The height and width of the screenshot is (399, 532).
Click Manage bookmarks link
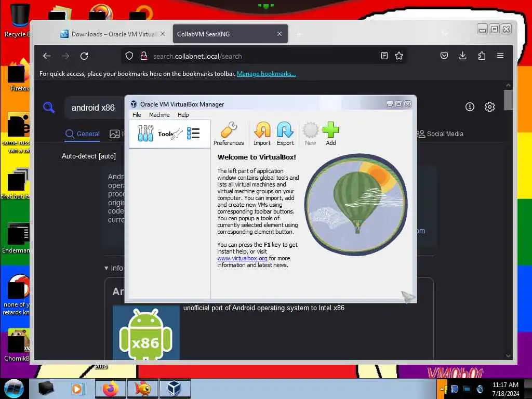click(x=267, y=74)
